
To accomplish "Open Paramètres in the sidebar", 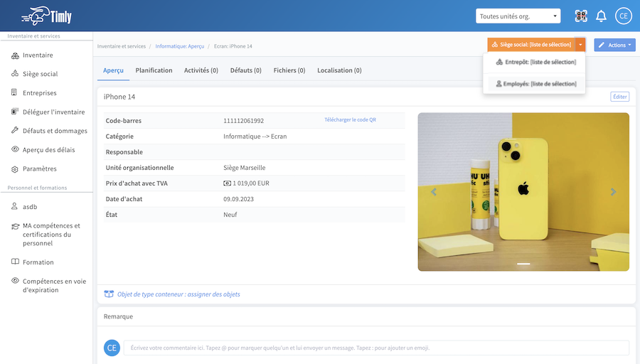I will (x=40, y=168).
